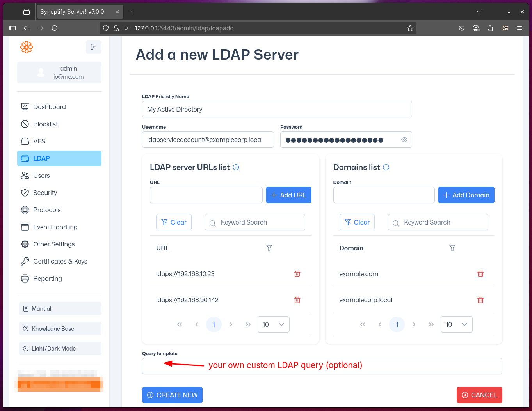
Task: Open Other Settings
Action: [x=59, y=244]
